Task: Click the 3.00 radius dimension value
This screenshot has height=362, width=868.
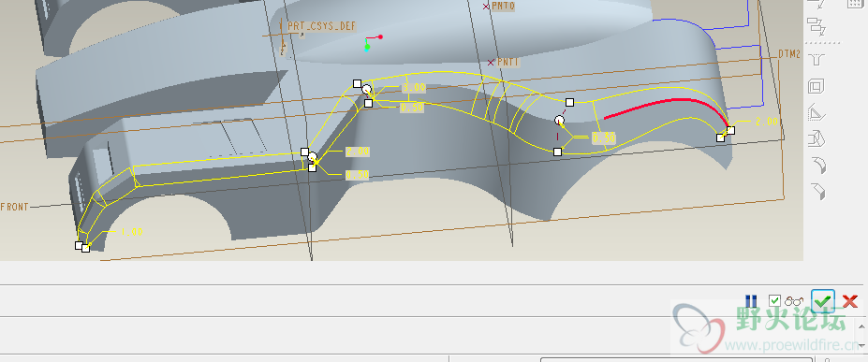Action: 413,87
